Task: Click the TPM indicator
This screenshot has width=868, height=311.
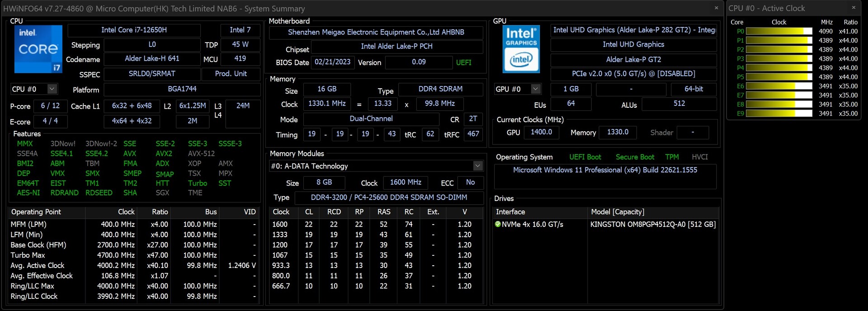Action: (672, 157)
